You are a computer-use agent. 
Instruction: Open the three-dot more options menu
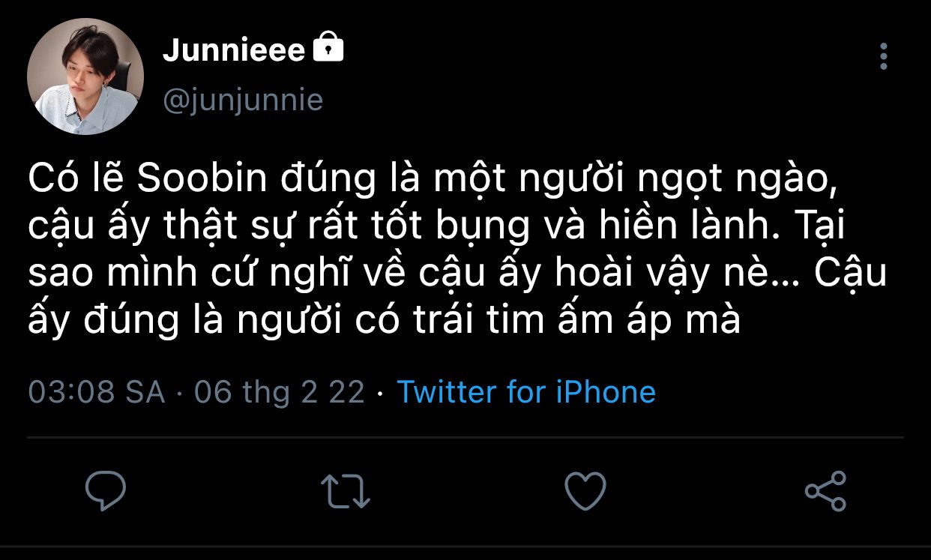click(x=884, y=56)
